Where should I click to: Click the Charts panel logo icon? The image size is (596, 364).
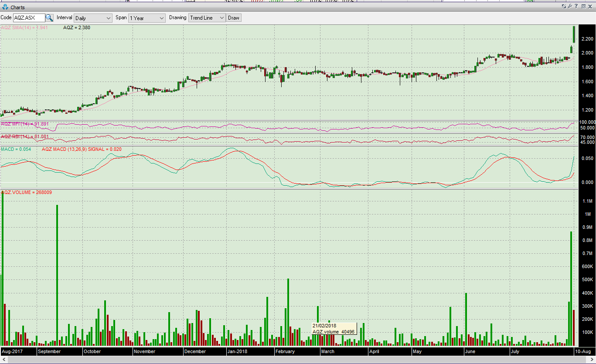[6, 7]
